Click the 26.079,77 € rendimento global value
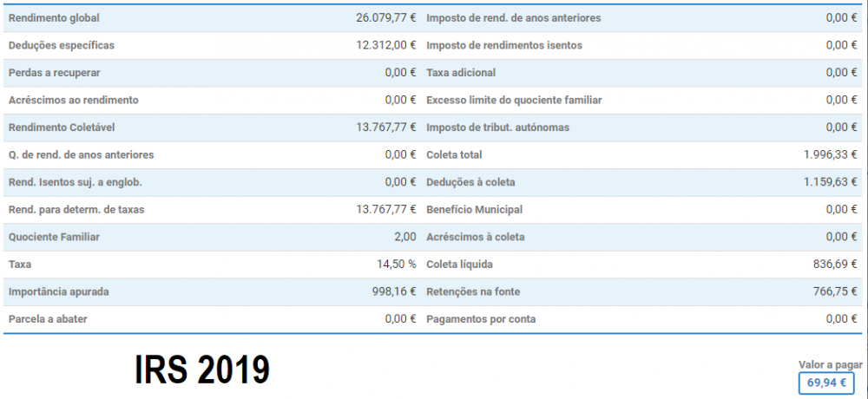This screenshot has height=399, width=868. coord(386,17)
